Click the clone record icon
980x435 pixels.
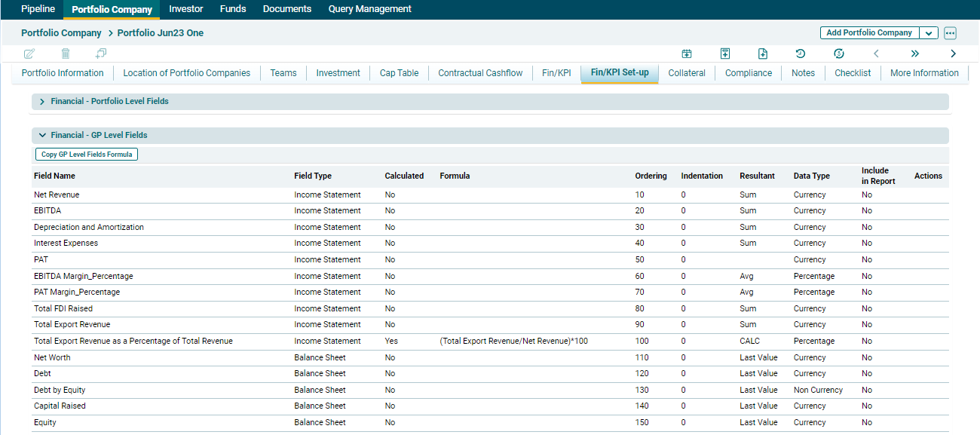101,54
